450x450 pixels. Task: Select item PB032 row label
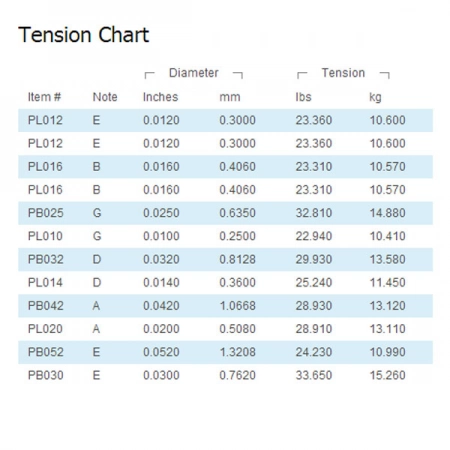pyautogui.click(x=45, y=259)
